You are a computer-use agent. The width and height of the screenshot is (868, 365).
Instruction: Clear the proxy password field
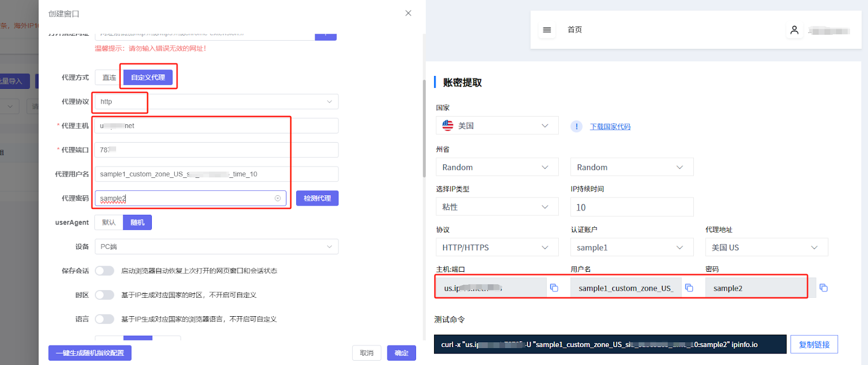278,198
